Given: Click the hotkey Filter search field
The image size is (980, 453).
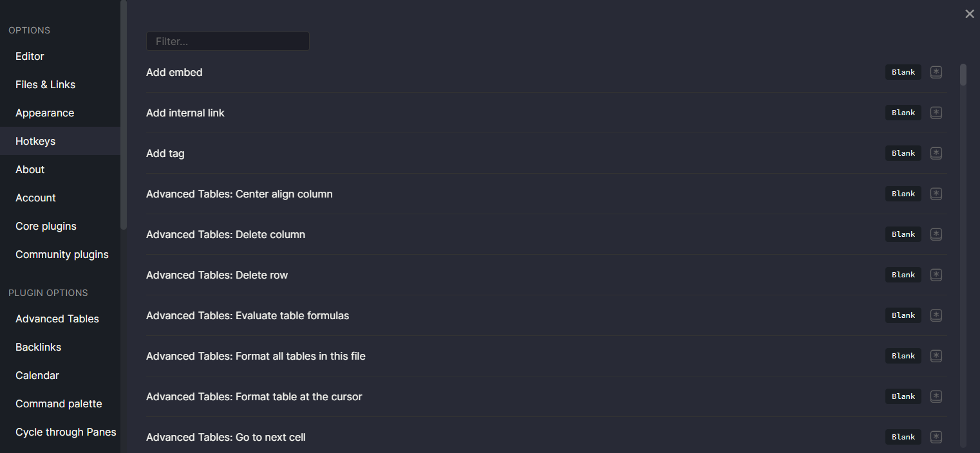Looking at the screenshot, I should (x=228, y=41).
